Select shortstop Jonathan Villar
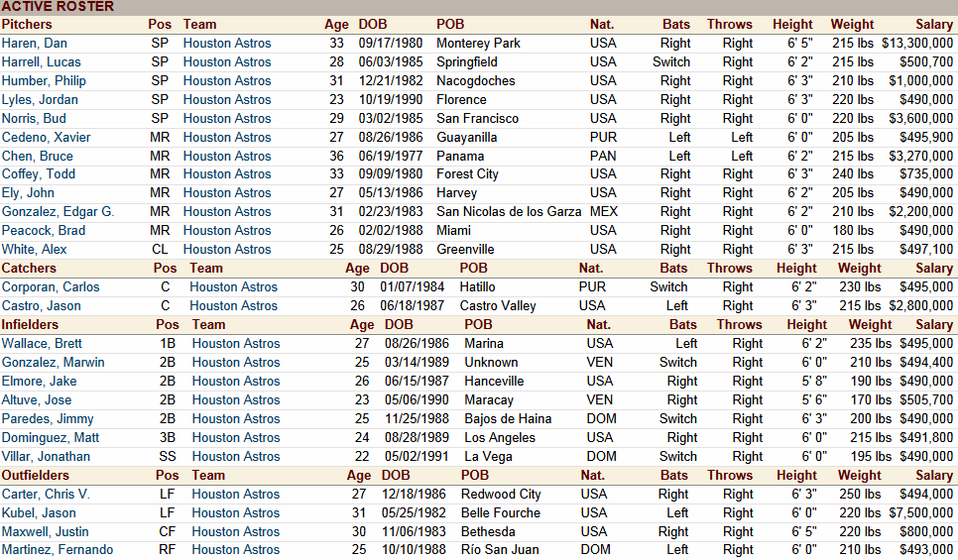The height and width of the screenshot is (560, 958). pyautogui.click(x=46, y=456)
